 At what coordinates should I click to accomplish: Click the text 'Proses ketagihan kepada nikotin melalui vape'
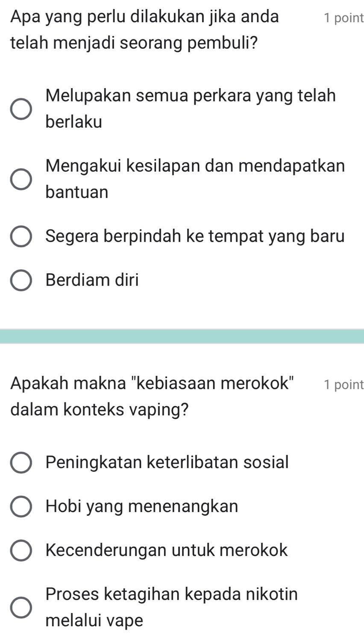[x=171, y=606]
